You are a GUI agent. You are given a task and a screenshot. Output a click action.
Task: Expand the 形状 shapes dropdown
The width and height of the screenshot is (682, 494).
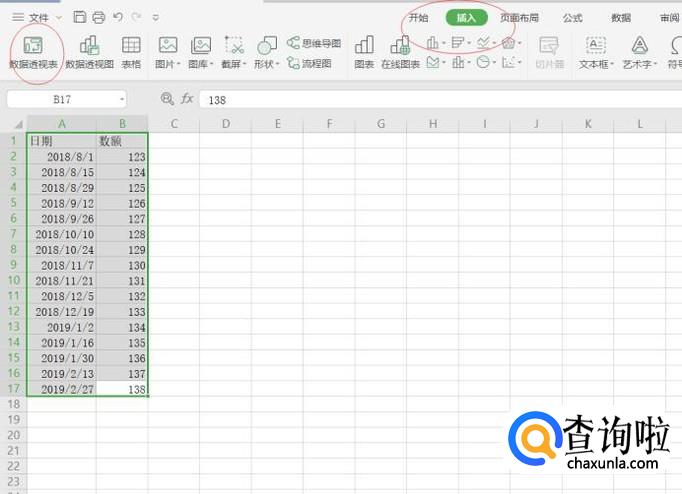(266, 63)
